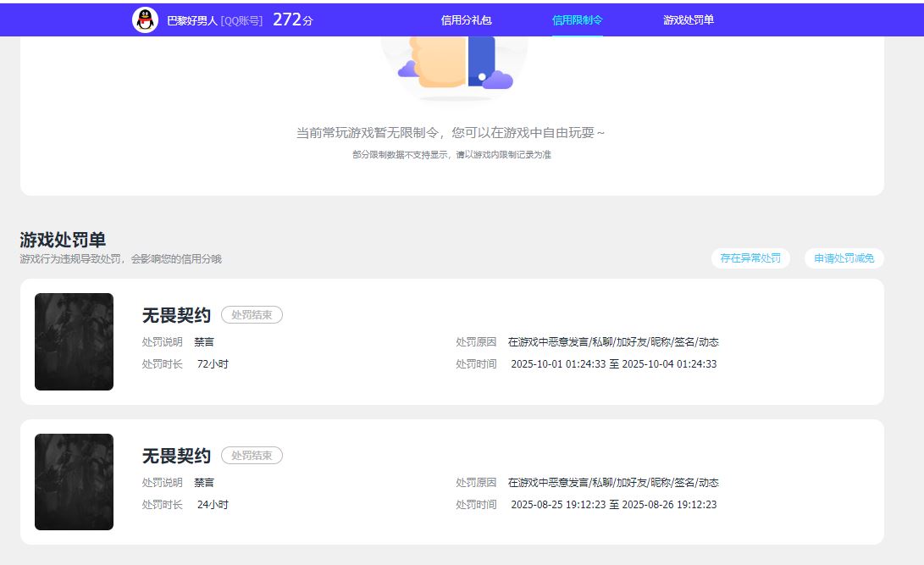
Task: Click the username 巴黎好男人
Action: (192, 20)
